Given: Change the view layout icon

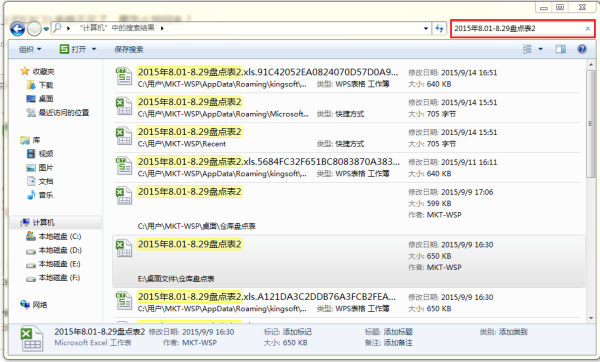Looking at the screenshot, I should 527,49.
